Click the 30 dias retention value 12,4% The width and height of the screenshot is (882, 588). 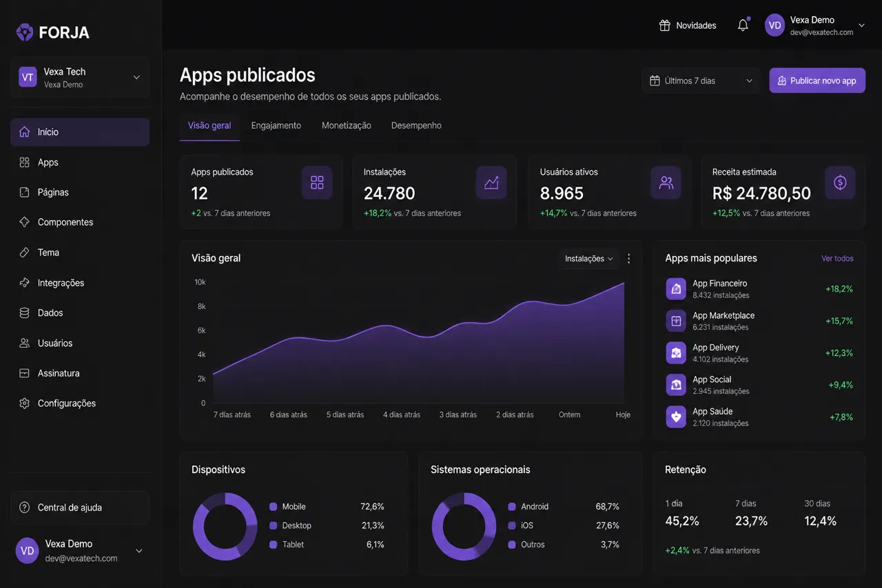[821, 521]
